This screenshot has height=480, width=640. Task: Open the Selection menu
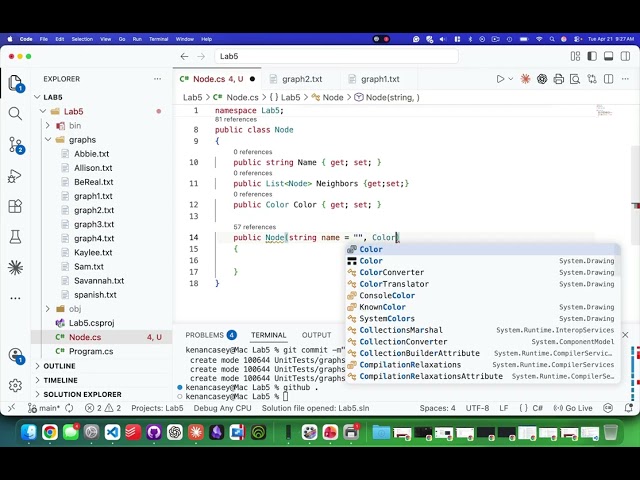click(82, 39)
